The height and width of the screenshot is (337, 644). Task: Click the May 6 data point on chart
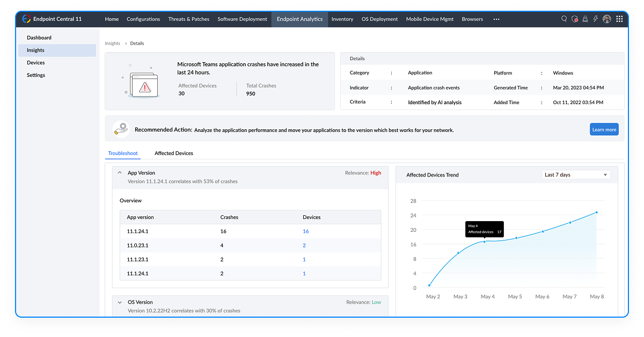(x=543, y=231)
